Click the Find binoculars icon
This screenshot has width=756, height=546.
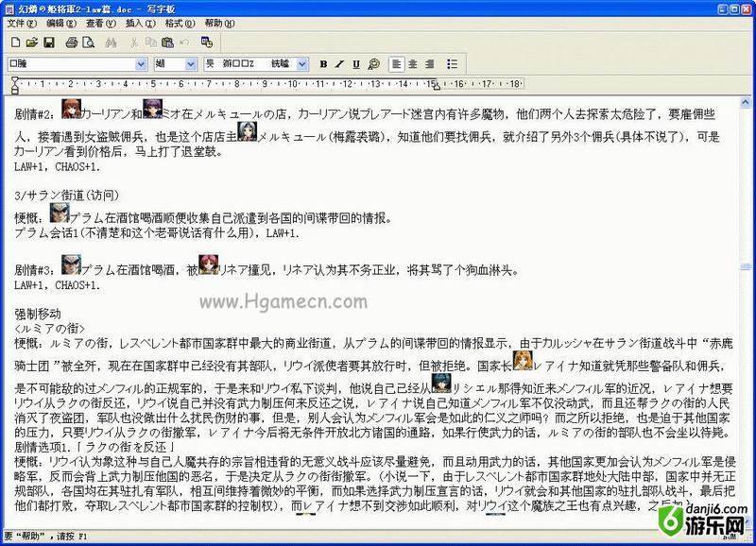point(112,43)
